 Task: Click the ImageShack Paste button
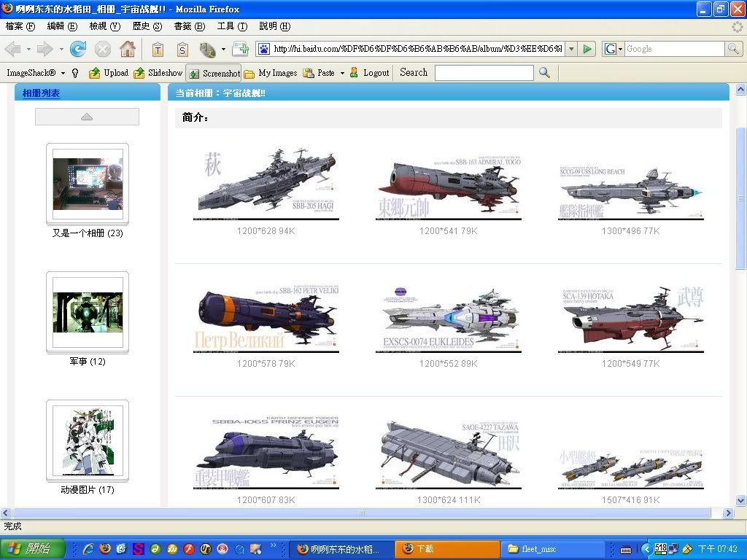click(319, 73)
